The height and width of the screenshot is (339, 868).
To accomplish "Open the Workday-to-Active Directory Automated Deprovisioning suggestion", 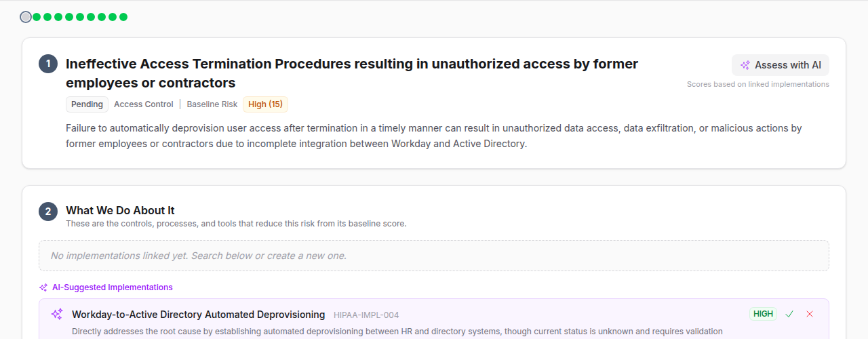I will point(199,315).
